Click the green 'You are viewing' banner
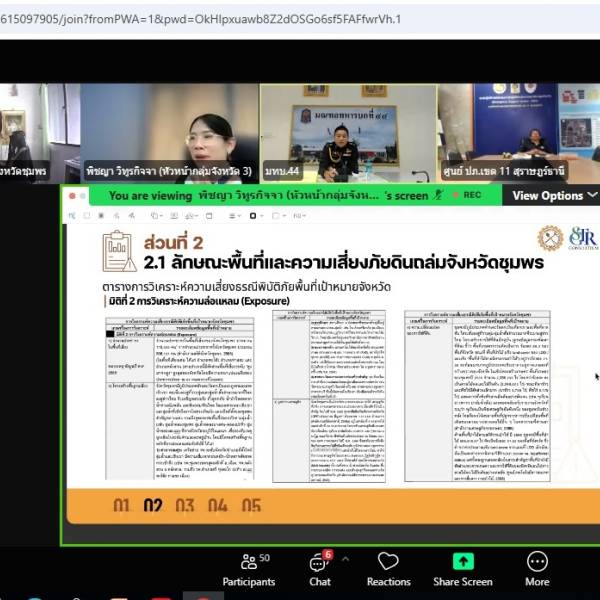Viewport: 600px width, 600px height. (x=295, y=196)
